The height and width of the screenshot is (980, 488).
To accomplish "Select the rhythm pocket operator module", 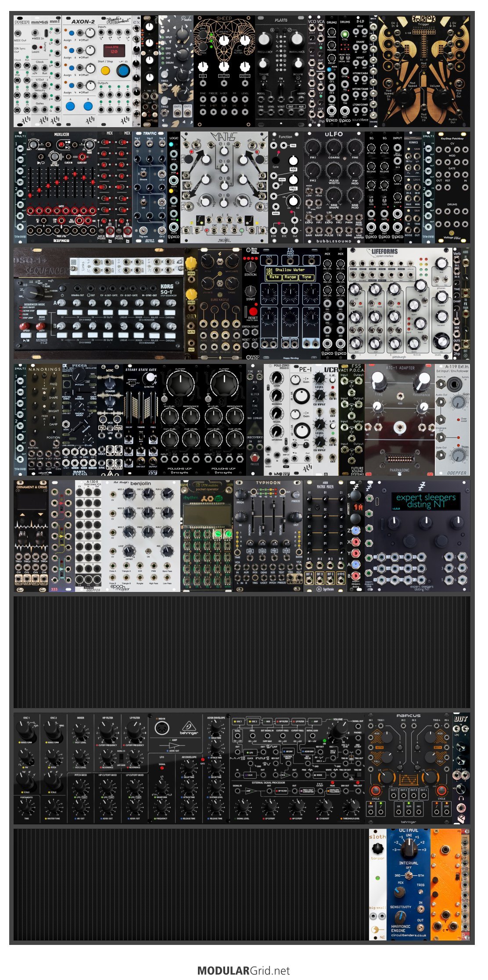I will [x=207, y=536].
